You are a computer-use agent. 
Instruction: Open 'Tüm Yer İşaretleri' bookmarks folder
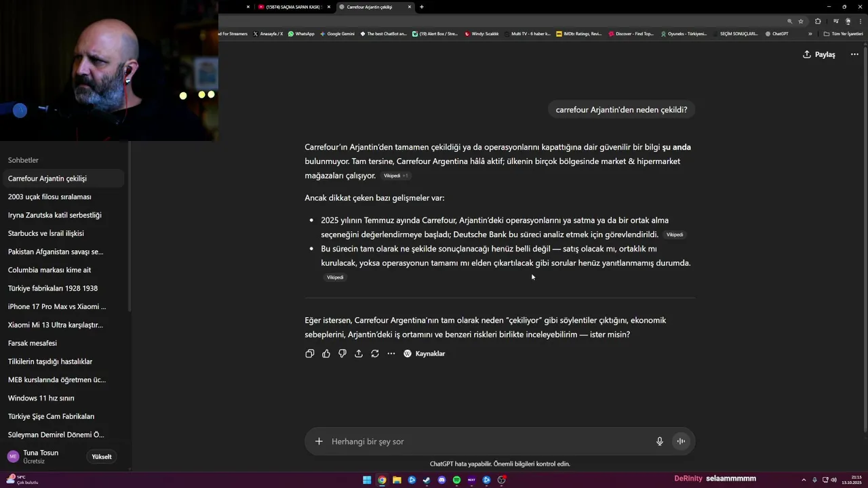(843, 33)
